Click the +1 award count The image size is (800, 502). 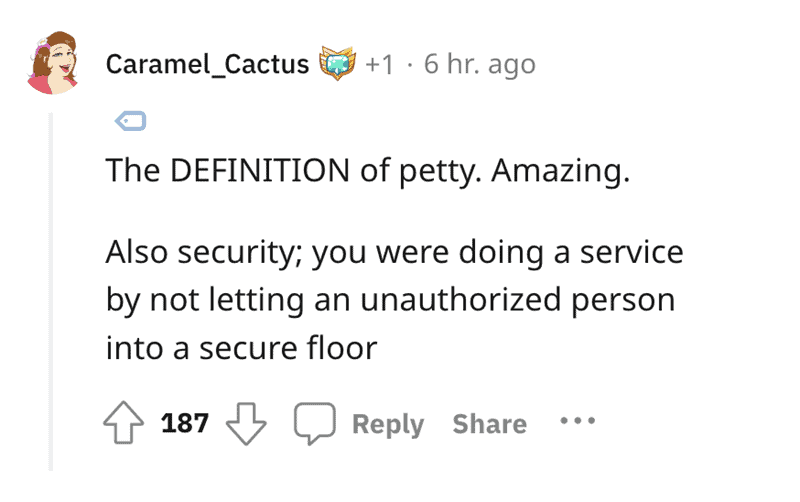point(379,65)
